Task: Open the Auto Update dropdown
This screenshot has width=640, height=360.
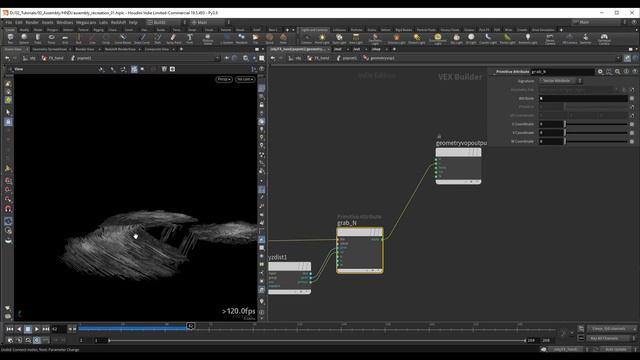Action: pyautogui.click(x=618, y=349)
